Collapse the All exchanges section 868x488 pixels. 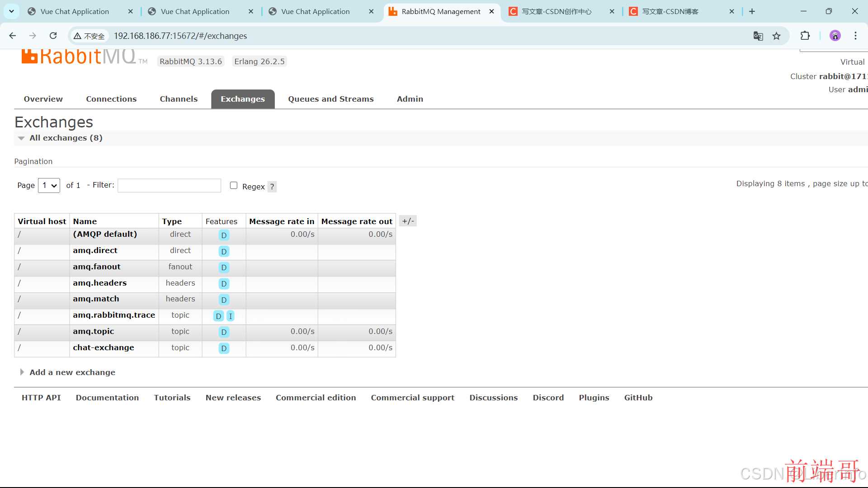pos(21,138)
